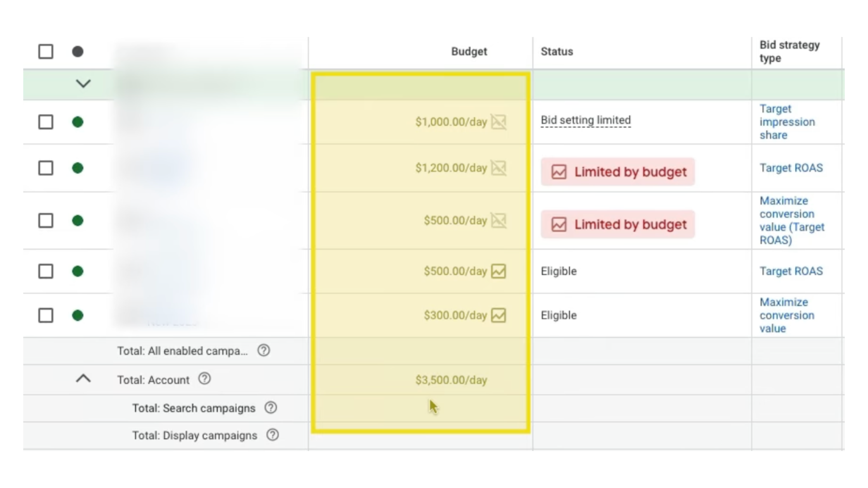The height and width of the screenshot is (488, 868).
Task: Check the box for the $1,000.00/day campaign
Action: (x=46, y=122)
